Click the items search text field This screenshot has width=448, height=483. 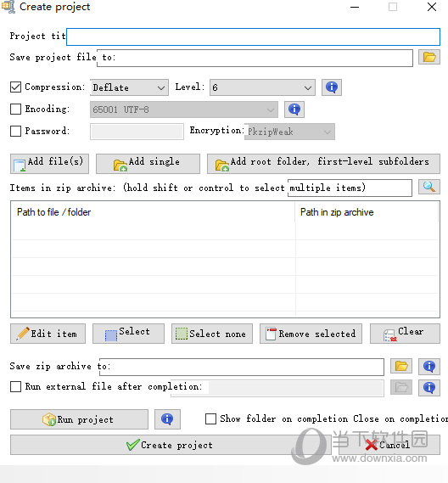350,188
